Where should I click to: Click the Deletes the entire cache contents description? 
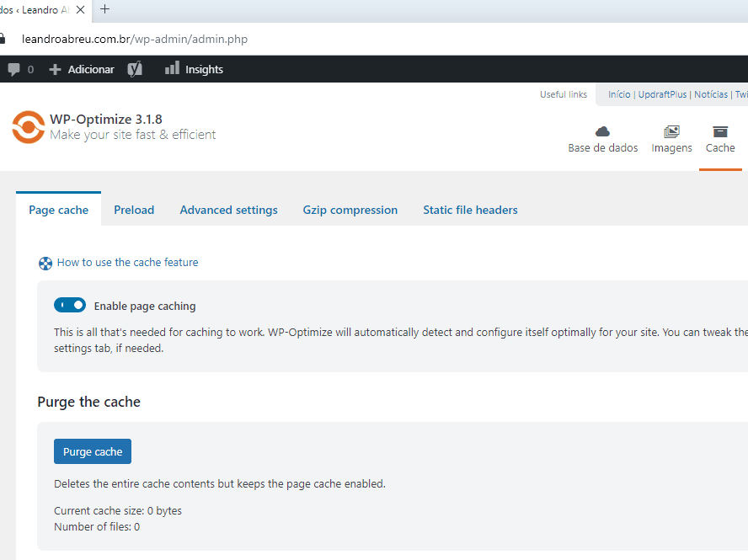point(220,484)
